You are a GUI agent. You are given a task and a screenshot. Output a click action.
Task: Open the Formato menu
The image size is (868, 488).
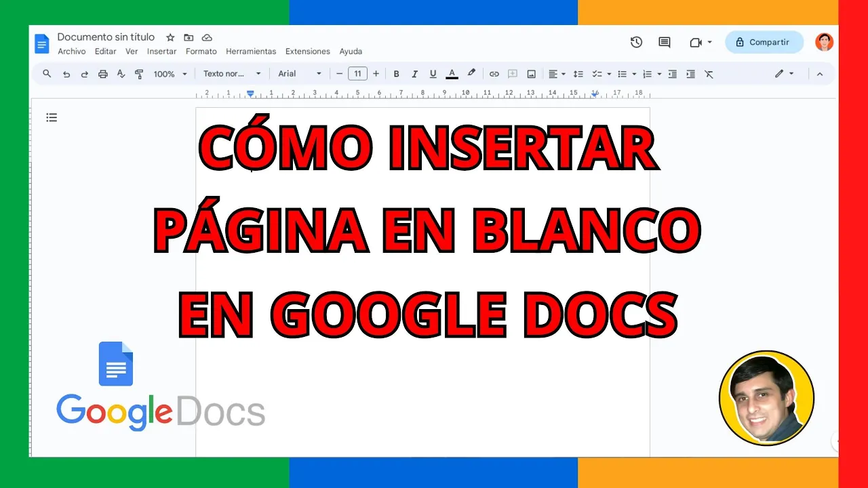point(201,52)
